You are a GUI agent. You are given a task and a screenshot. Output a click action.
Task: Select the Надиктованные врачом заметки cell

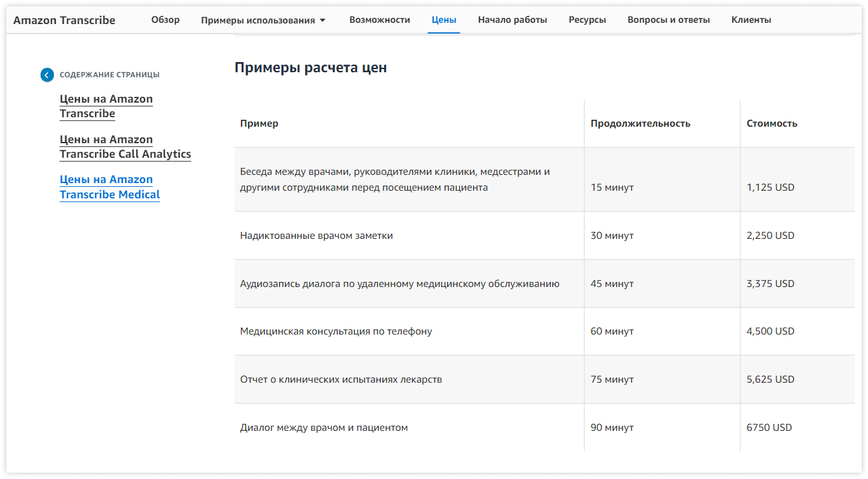(409, 236)
